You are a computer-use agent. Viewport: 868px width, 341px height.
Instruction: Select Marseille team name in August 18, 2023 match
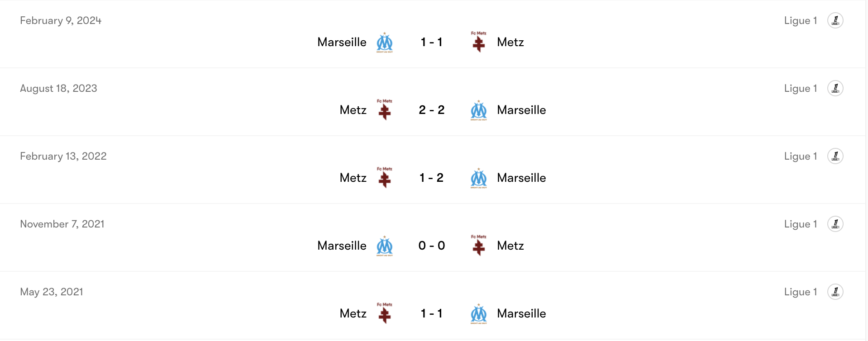[x=521, y=110]
